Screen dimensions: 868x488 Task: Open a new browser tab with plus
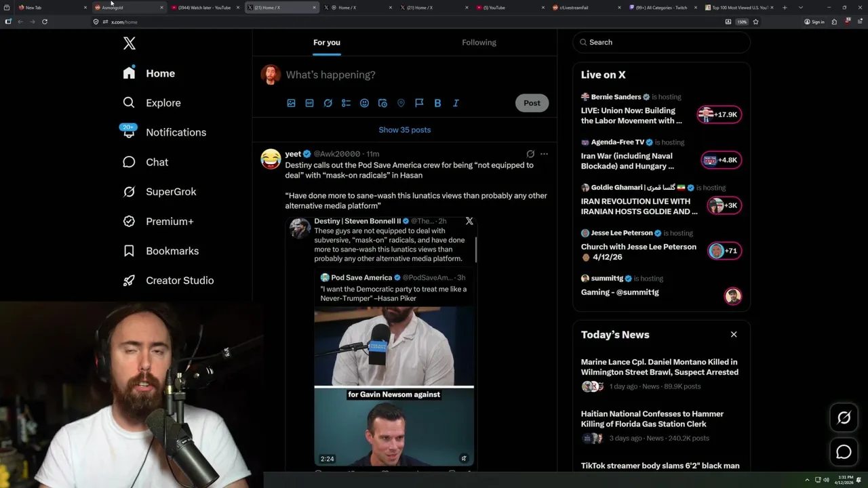pos(785,7)
